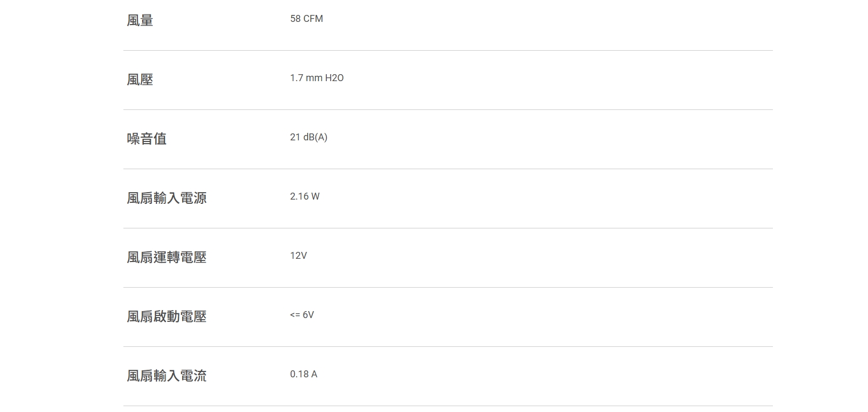Select the 1.7 mm H2O pressure value
This screenshot has width=868, height=412.
coord(317,78)
